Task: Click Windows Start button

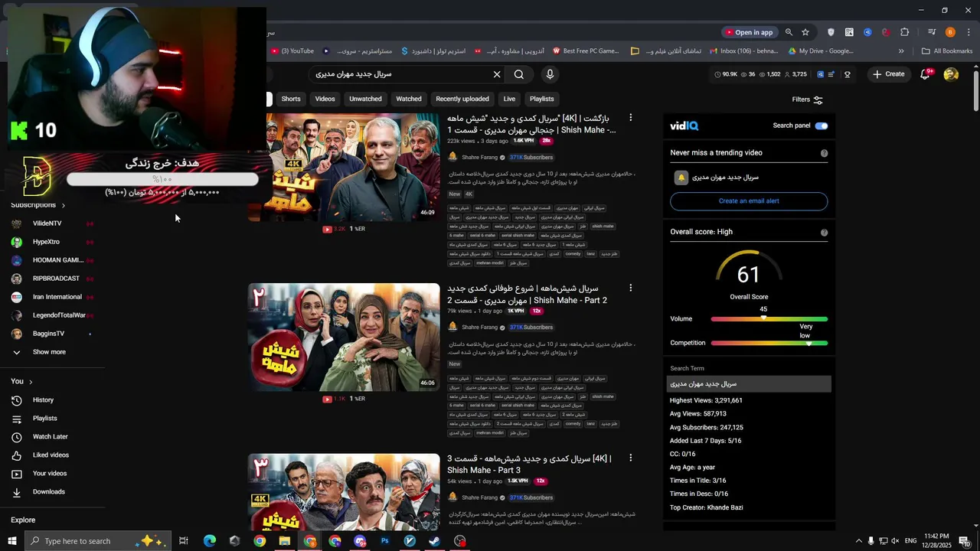Action: (12, 541)
